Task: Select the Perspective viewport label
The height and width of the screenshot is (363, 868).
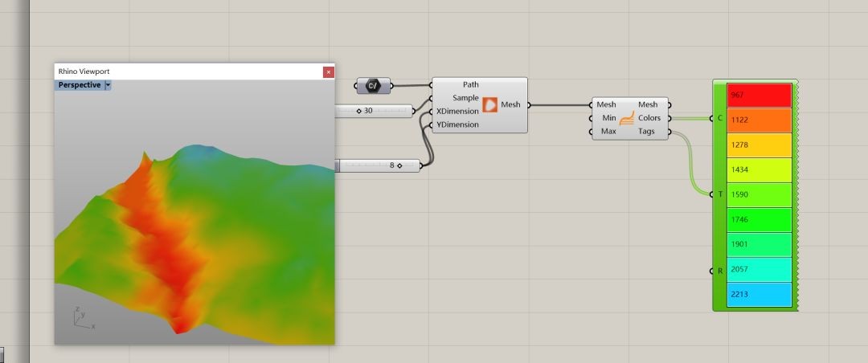Action: coord(79,85)
